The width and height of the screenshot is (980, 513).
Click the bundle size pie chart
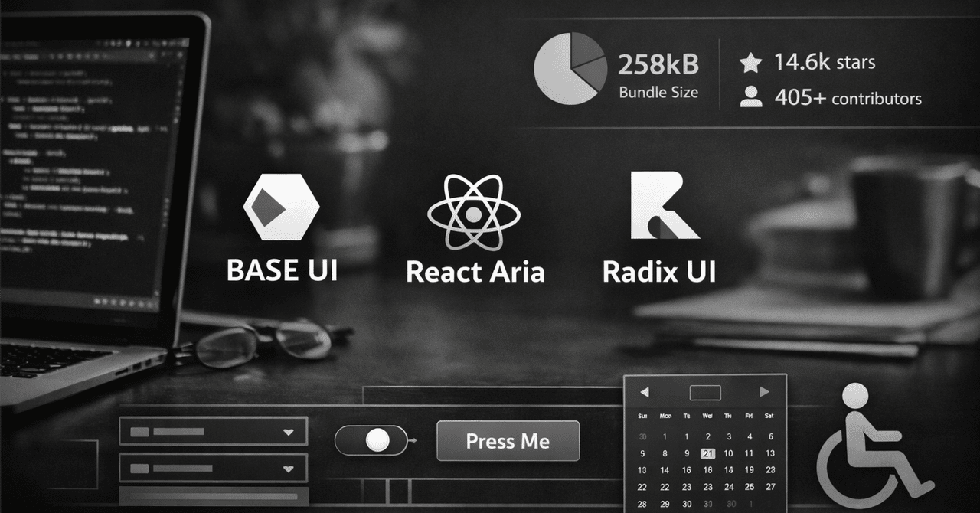pos(569,68)
